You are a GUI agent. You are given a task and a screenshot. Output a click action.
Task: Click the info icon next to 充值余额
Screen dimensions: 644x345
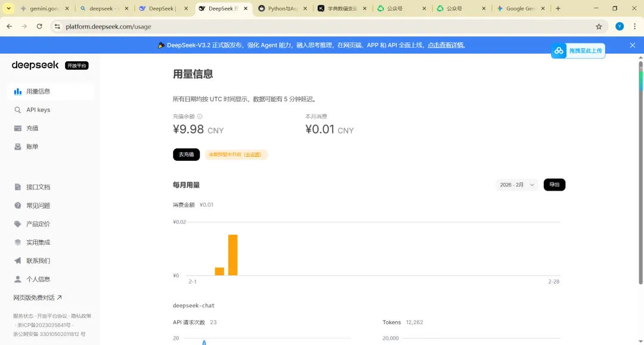pyautogui.click(x=200, y=117)
